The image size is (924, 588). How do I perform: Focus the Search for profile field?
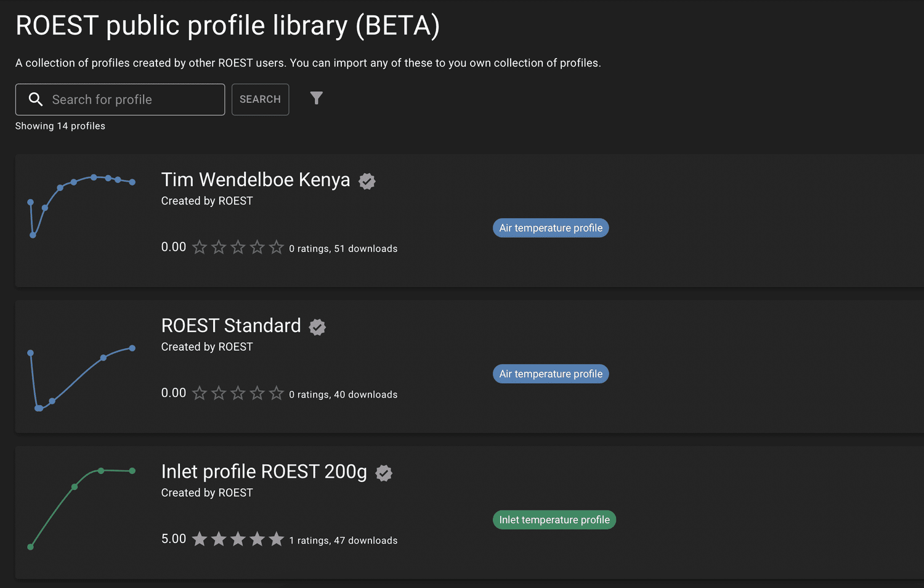click(x=120, y=99)
